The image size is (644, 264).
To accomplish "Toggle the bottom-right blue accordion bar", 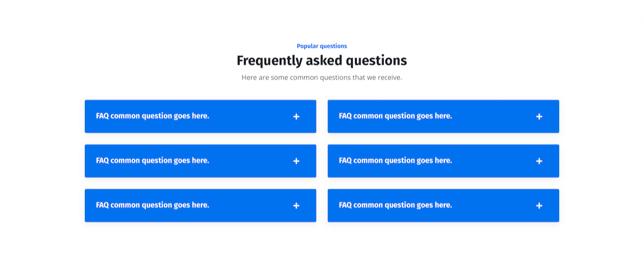I will click(x=488, y=205).
